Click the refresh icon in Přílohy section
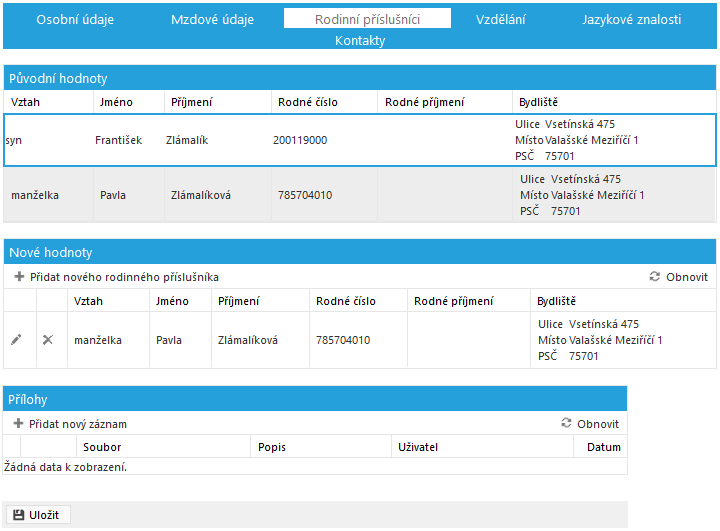Image resolution: width=720 pixels, height=531 pixels. point(566,423)
